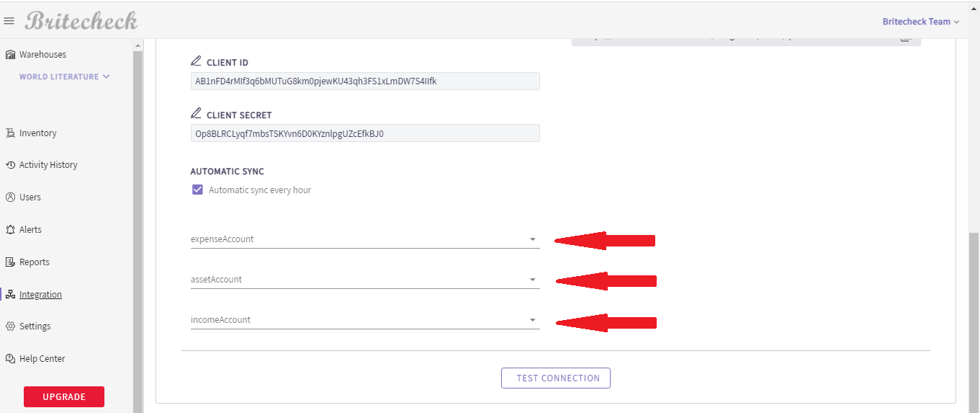The width and height of the screenshot is (980, 413).
Task: Copy the URL with the copy icon
Action: (905, 39)
